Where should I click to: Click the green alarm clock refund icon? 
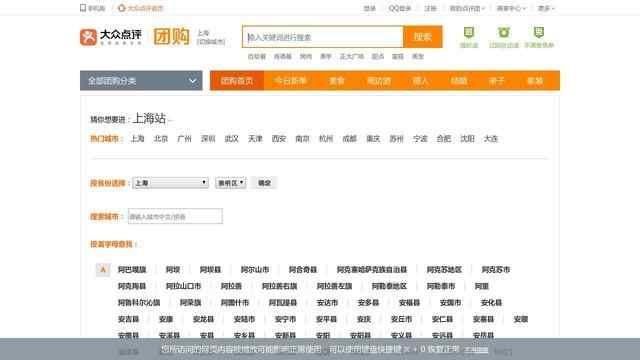pos(504,32)
